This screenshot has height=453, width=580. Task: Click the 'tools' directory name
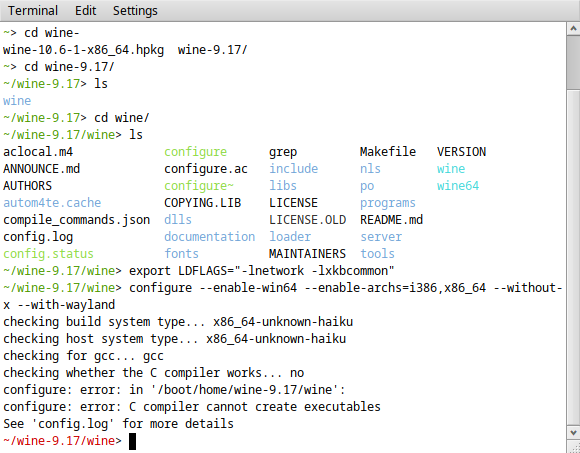pyautogui.click(x=377, y=254)
